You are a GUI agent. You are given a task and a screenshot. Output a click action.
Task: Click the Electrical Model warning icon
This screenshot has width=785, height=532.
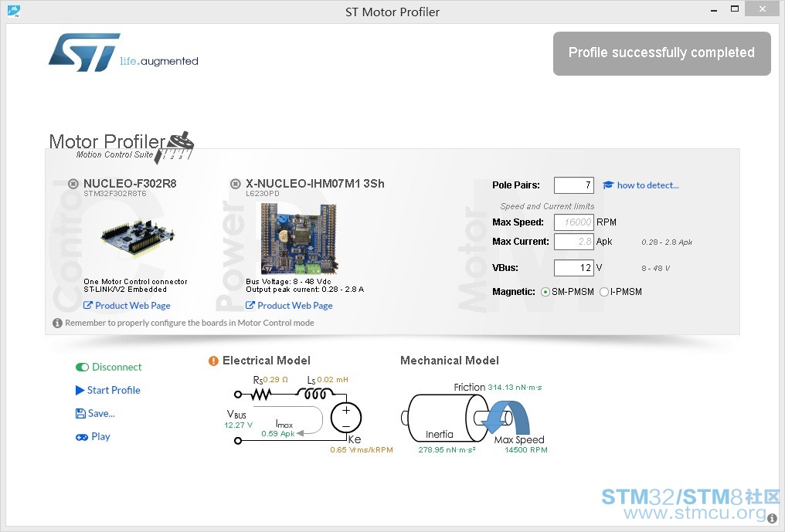tap(213, 361)
